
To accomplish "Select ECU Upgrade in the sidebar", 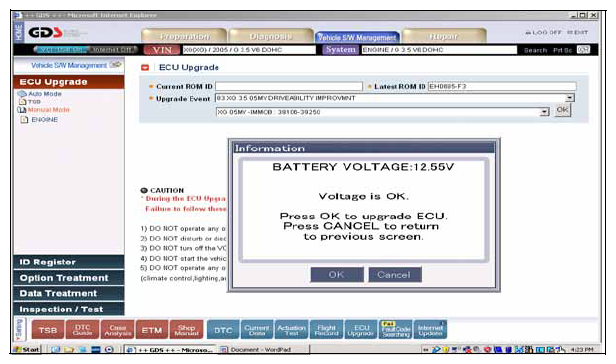I will (x=69, y=82).
